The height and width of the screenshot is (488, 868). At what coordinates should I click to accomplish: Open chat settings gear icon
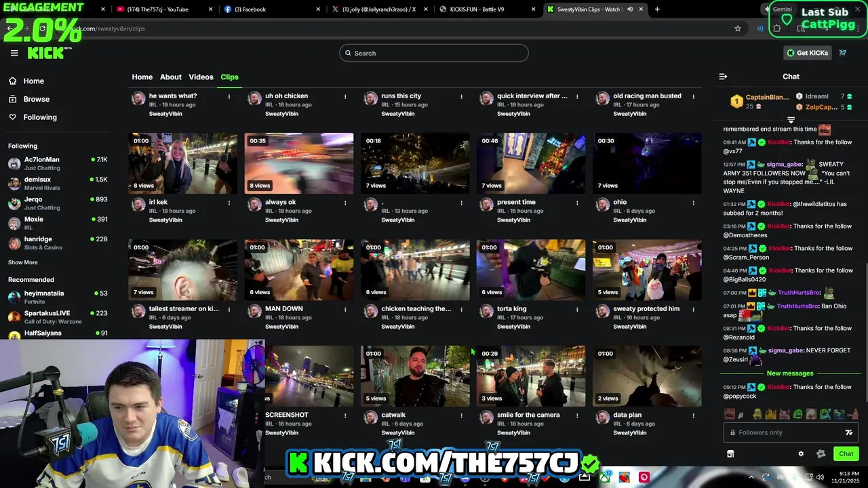(801, 454)
